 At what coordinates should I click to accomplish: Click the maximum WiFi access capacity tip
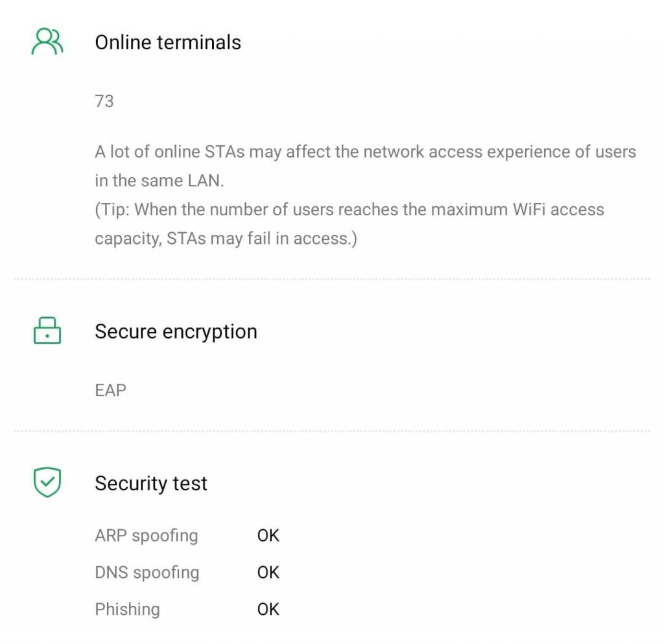click(350, 210)
